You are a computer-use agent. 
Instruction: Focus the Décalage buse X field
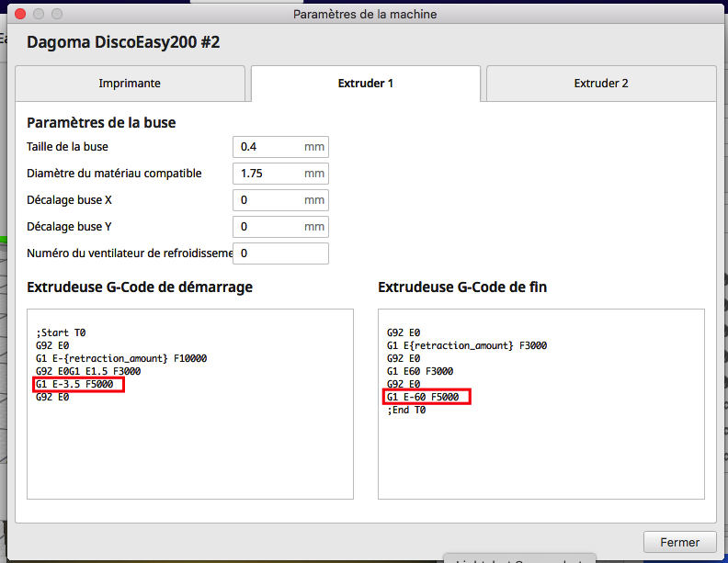pyautogui.click(x=281, y=200)
